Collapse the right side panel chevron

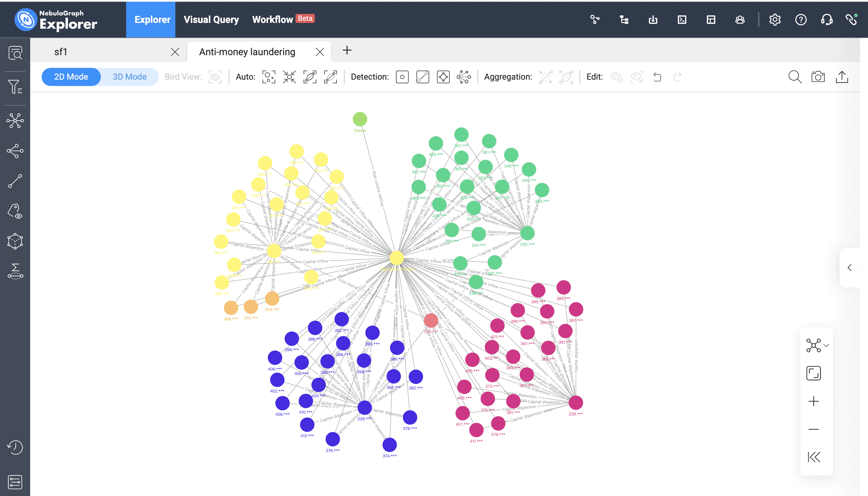(x=850, y=268)
